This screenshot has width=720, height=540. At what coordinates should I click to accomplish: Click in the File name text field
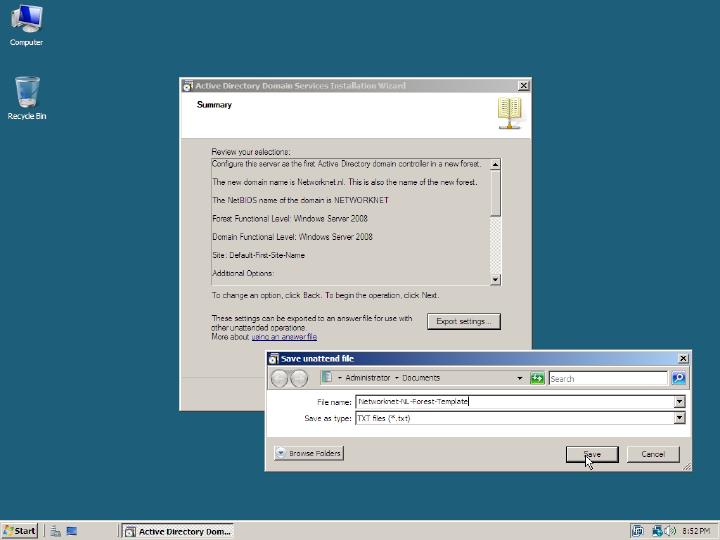tap(515, 402)
